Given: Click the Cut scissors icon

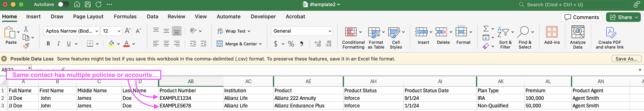Looking at the screenshot, I should tap(26, 29).
